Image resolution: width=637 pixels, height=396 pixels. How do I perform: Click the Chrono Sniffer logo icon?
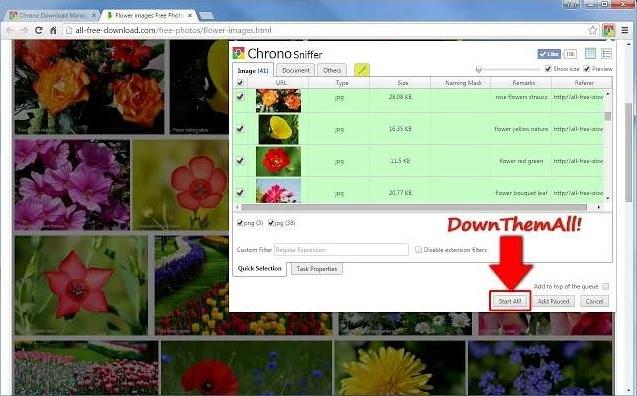[x=238, y=53]
